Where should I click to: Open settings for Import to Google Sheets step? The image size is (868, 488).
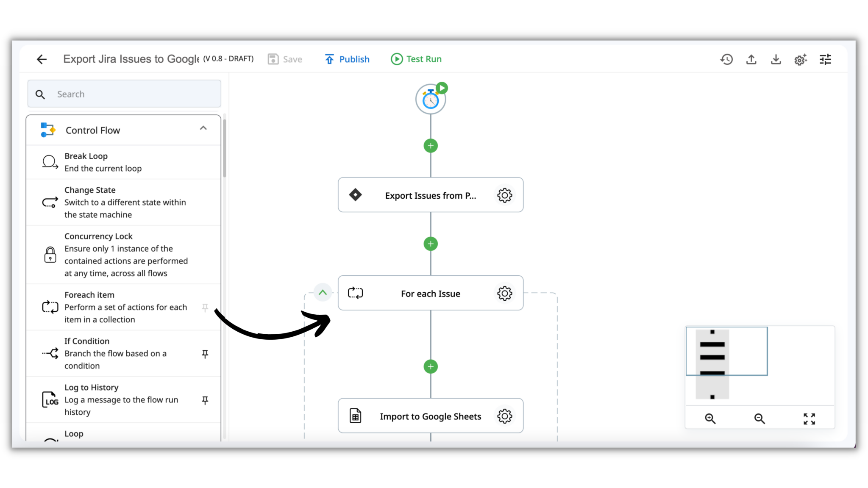pos(504,416)
